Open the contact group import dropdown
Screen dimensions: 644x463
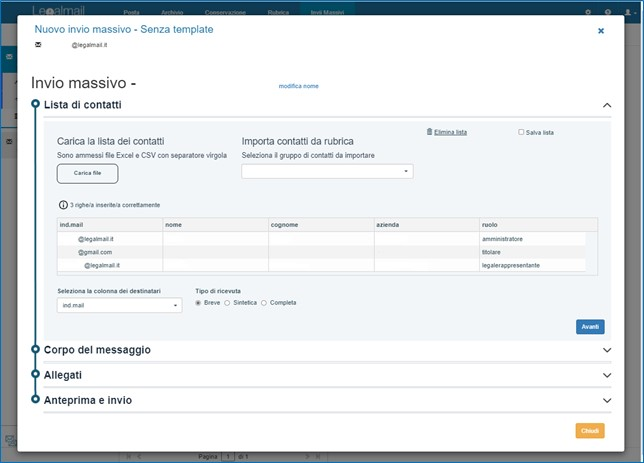(327, 171)
